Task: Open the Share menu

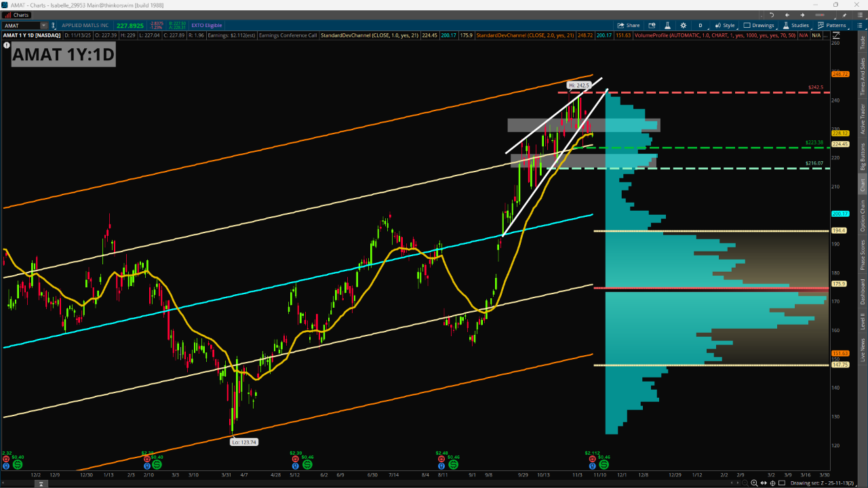Action: pyautogui.click(x=628, y=25)
